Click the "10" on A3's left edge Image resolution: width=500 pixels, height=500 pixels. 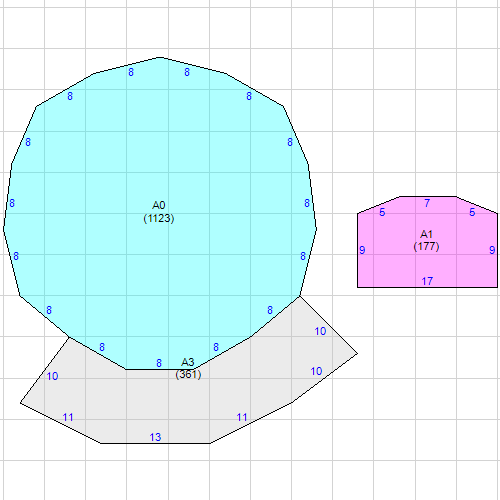(52, 376)
